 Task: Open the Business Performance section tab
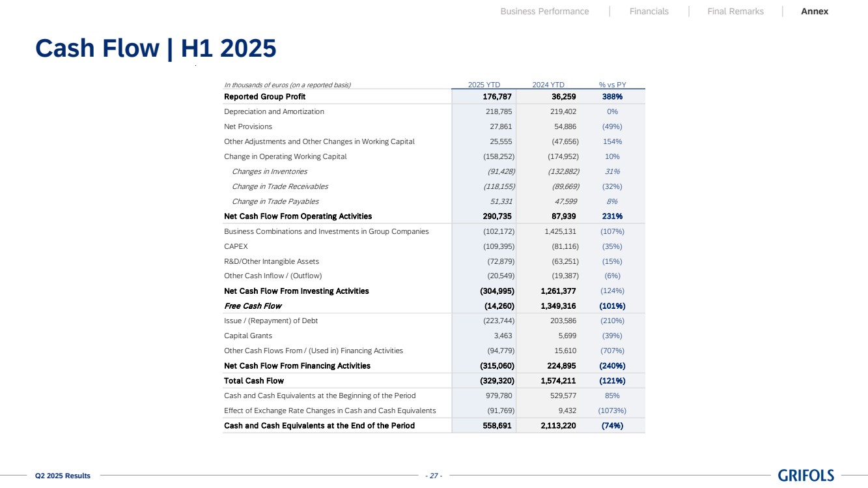544,11
